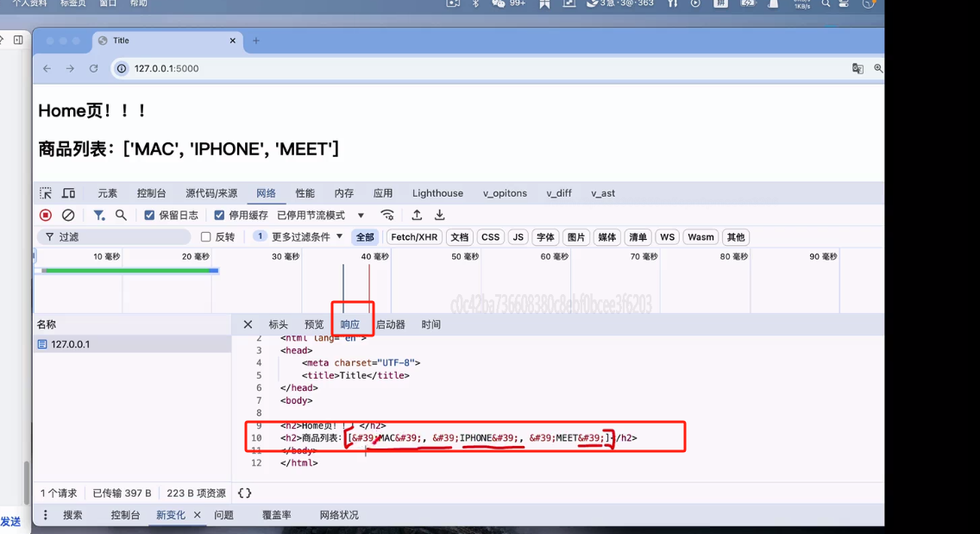Toggle the 停用缓存 checkbox
This screenshot has width=980, height=534.
click(x=219, y=215)
